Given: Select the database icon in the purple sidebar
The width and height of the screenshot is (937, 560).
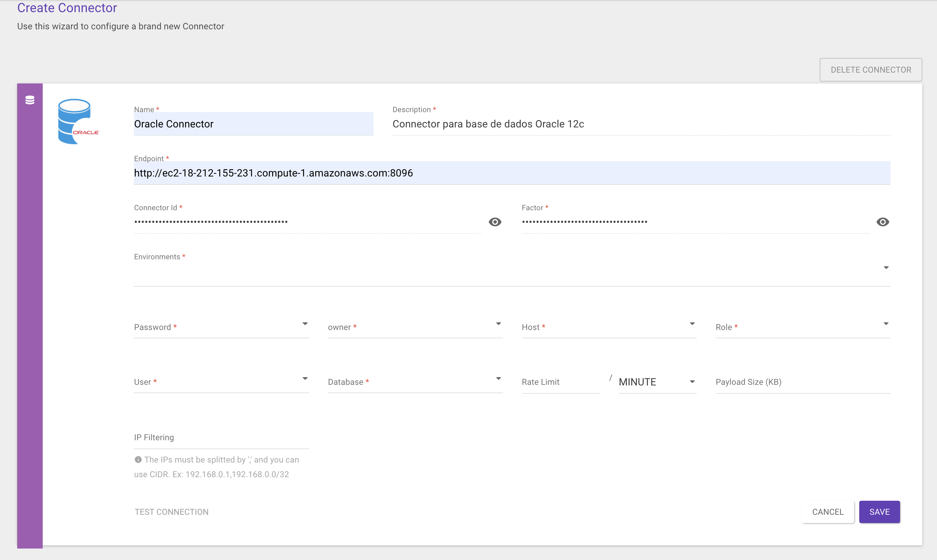Looking at the screenshot, I should [x=30, y=100].
